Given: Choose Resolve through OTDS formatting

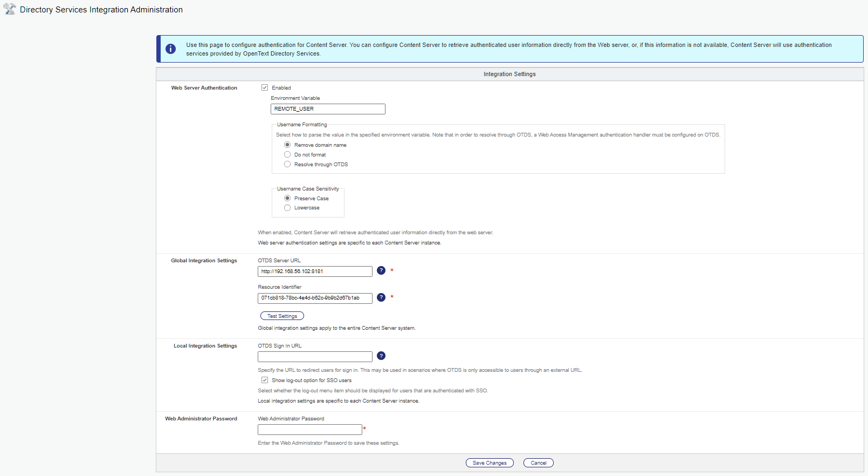Looking at the screenshot, I should click(287, 164).
